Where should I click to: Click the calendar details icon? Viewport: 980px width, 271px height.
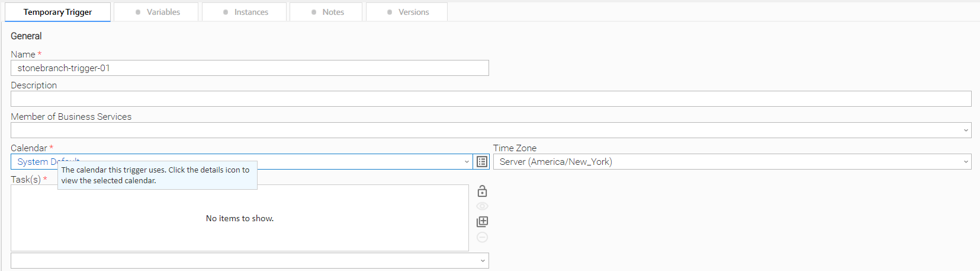click(482, 162)
